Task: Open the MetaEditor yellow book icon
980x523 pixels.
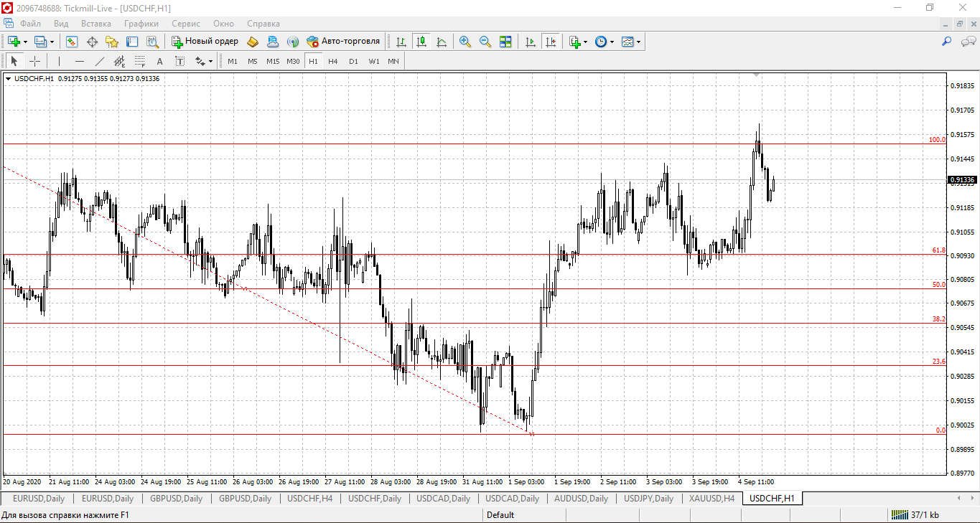Action: click(x=253, y=42)
